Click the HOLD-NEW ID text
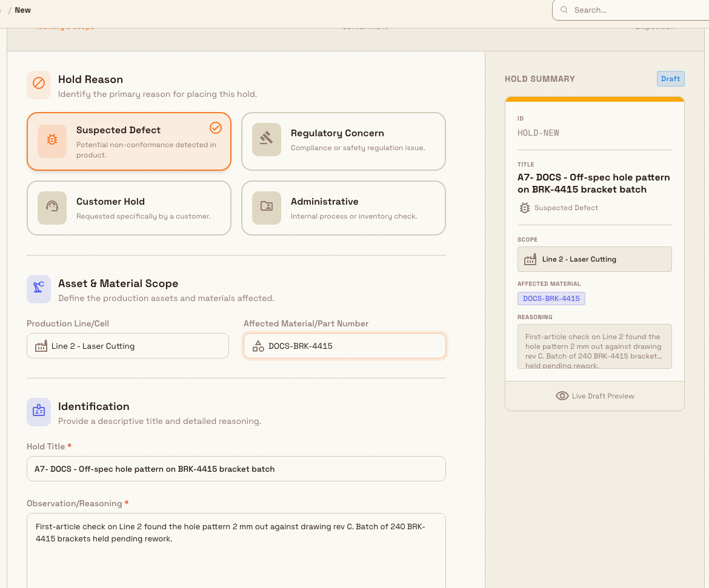 pyautogui.click(x=538, y=133)
